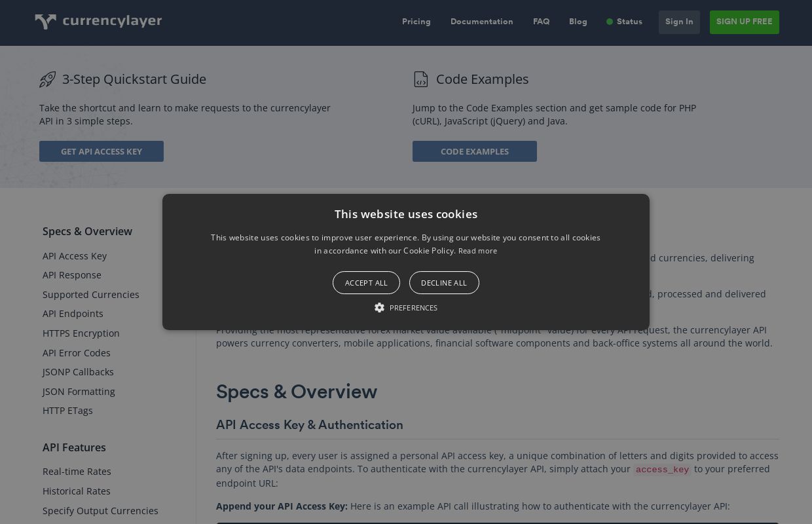Go to API Endpoints section
Viewport: 812px width, 524px height.
pyautogui.click(x=73, y=314)
